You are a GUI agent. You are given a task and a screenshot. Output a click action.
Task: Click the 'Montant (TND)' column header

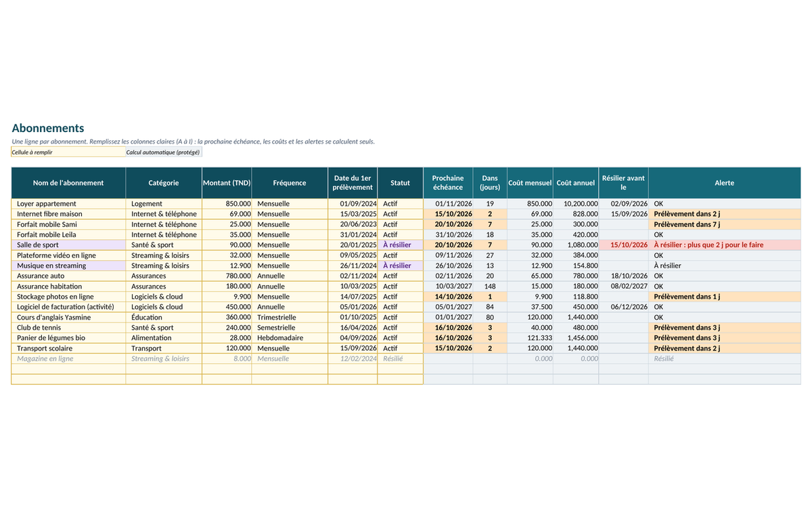click(x=227, y=183)
